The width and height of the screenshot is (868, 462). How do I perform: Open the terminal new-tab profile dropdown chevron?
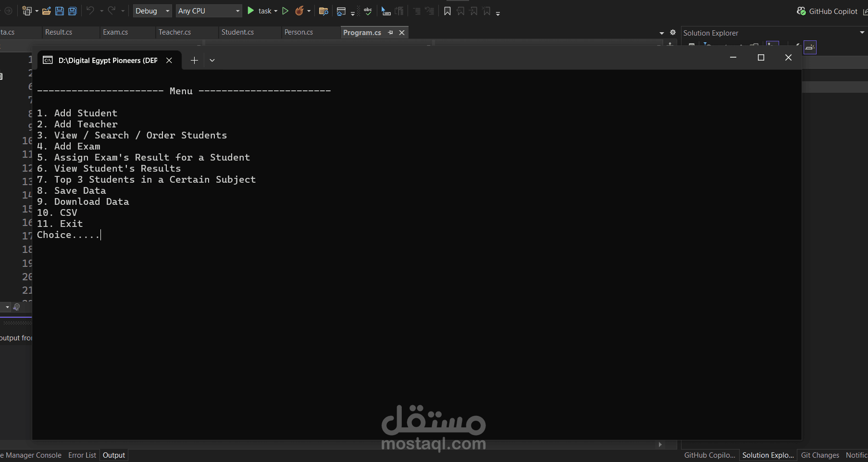[x=212, y=60]
